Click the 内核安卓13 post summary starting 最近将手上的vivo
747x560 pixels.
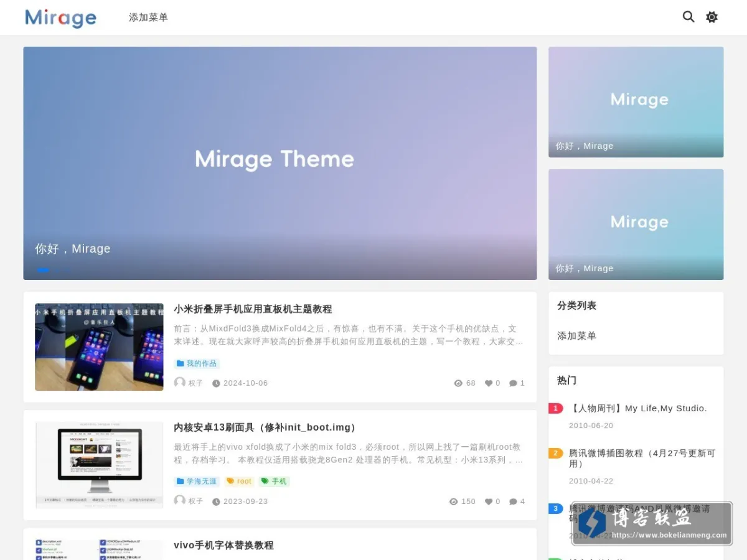pyautogui.click(x=349, y=454)
